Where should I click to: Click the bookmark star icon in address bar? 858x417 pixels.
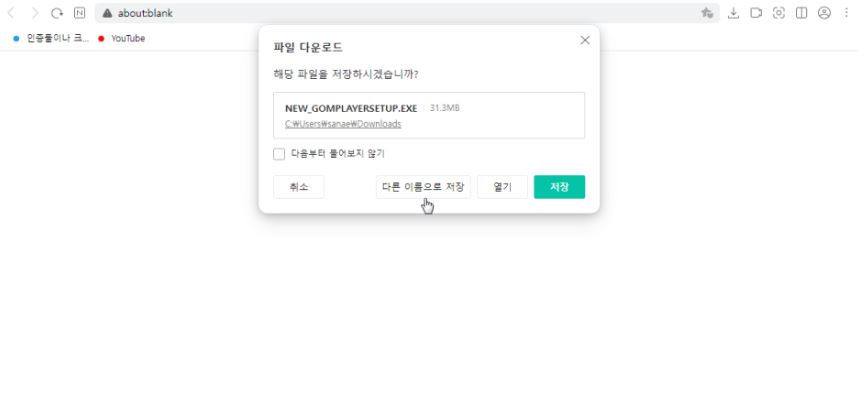tap(707, 13)
